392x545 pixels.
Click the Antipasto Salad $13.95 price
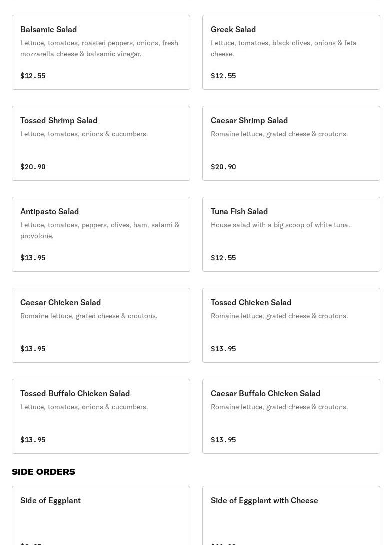(x=33, y=258)
